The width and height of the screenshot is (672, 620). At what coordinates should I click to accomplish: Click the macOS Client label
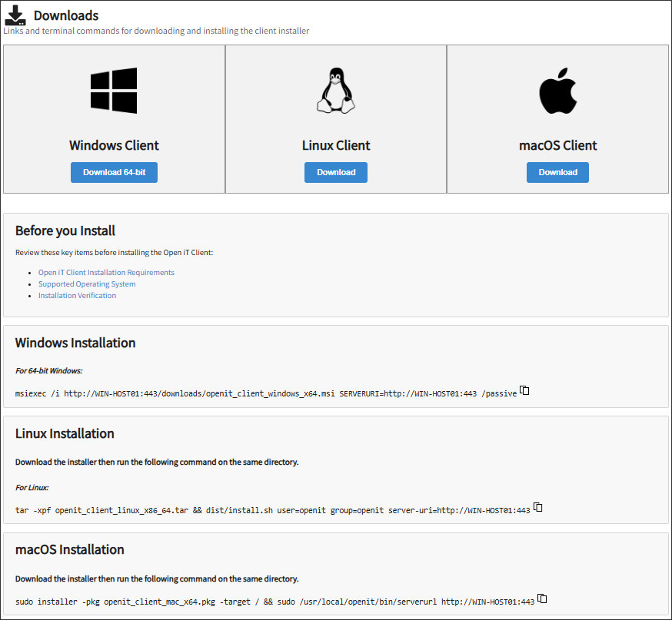coord(557,145)
